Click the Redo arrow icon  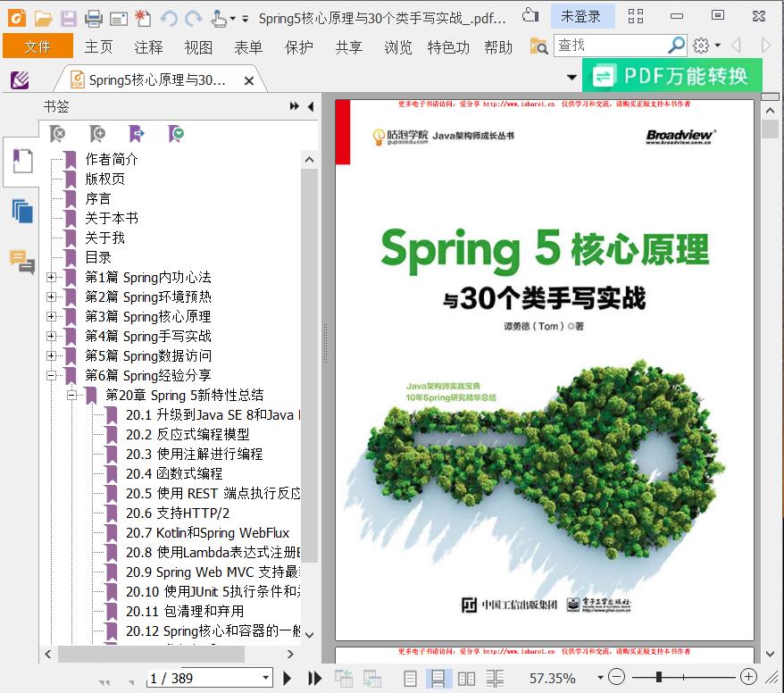click(x=193, y=19)
